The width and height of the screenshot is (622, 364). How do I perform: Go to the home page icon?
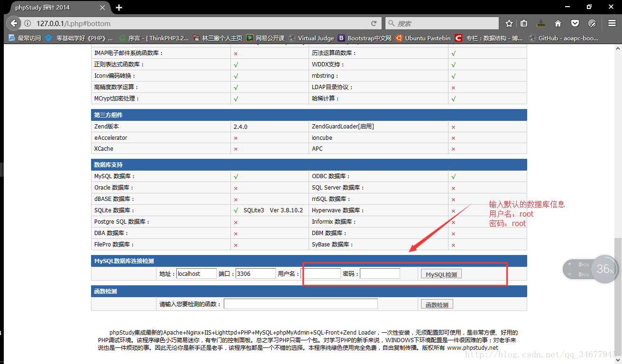click(558, 23)
